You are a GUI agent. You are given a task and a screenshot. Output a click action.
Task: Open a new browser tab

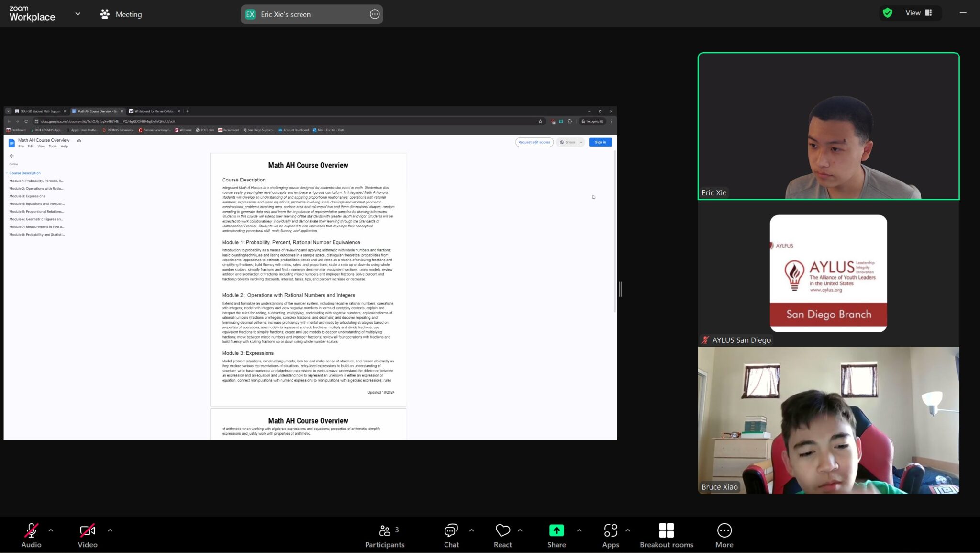pyautogui.click(x=188, y=111)
